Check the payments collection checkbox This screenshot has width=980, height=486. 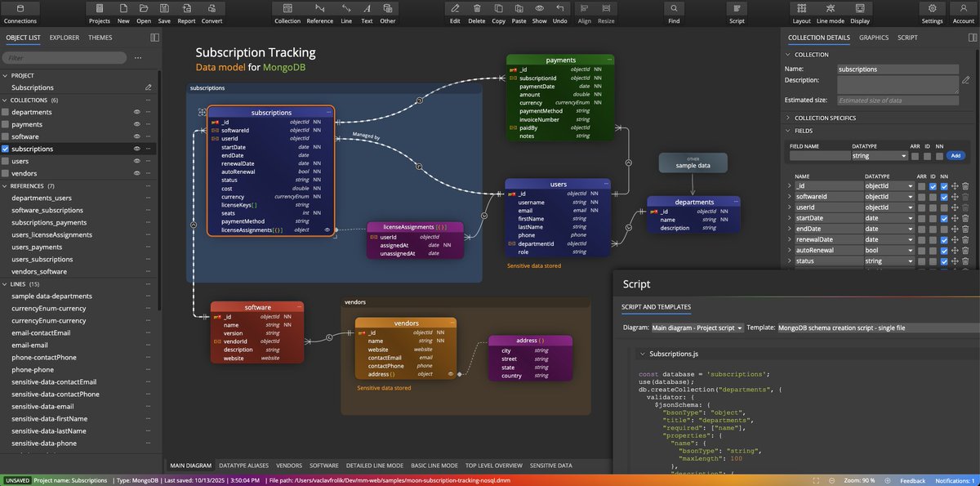coord(6,124)
